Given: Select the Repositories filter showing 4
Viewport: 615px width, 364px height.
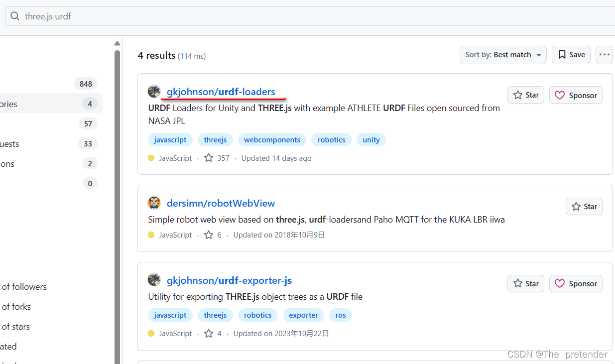Looking at the screenshot, I should (51, 104).
